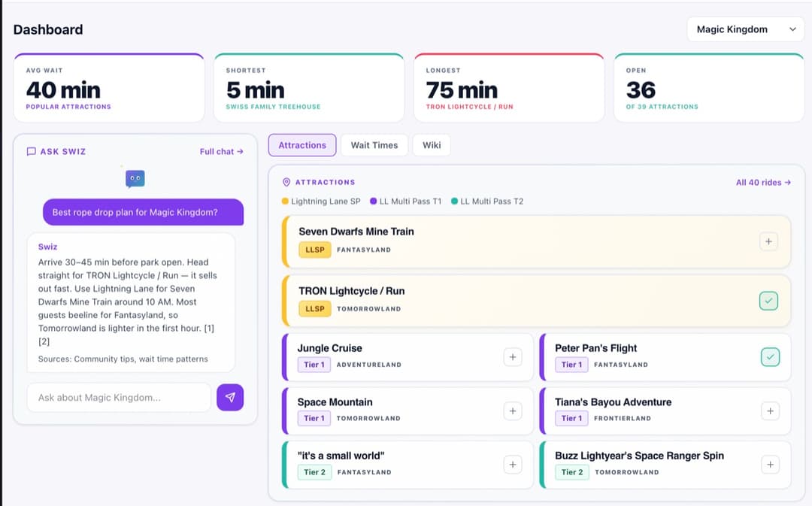Select the floating Swiz chat avatar icon
The width and height of the screenshot is (812, 506).
(x=135, y=179)
